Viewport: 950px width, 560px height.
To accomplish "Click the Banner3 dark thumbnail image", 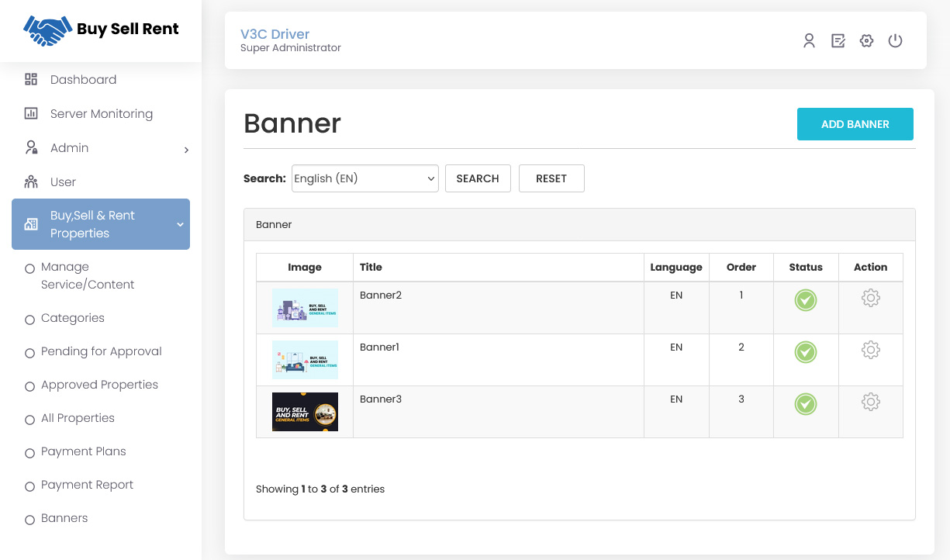I will click(305, 412).
